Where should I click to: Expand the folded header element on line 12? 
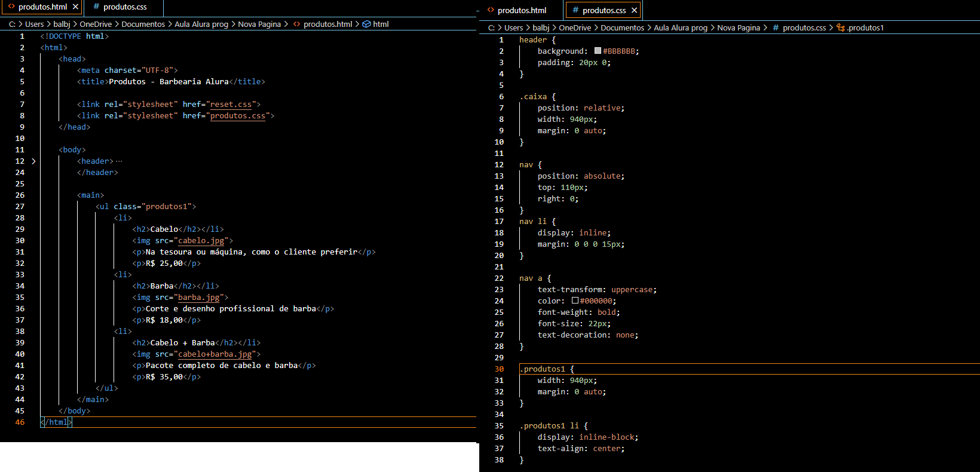tap(33, 161)
